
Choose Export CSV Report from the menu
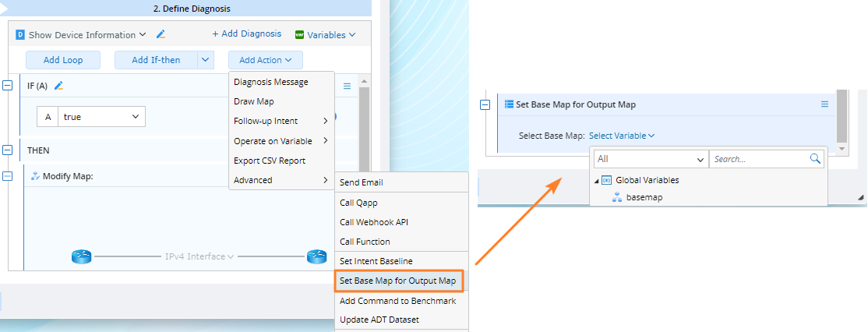tap(281, 161)
